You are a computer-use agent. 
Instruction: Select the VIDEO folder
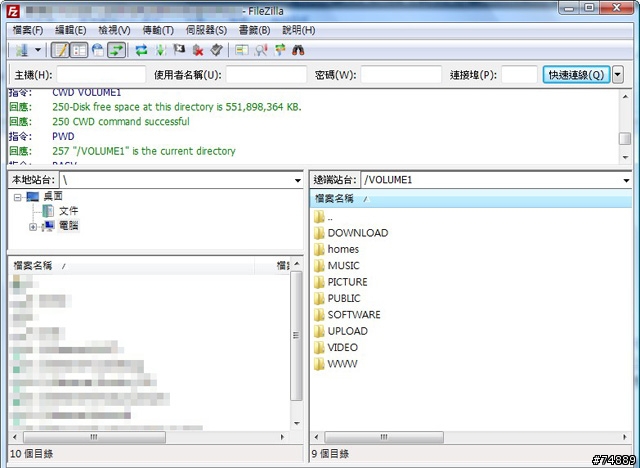[342, 347]
